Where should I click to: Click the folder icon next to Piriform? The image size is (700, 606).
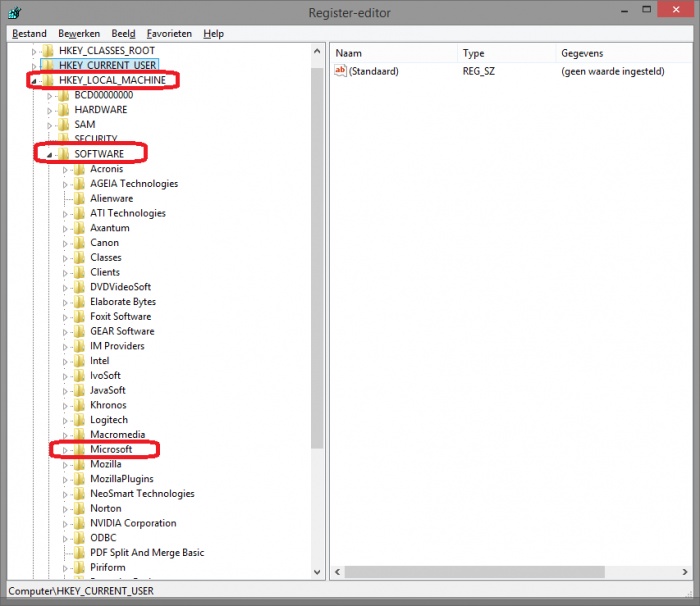(79, 567)
